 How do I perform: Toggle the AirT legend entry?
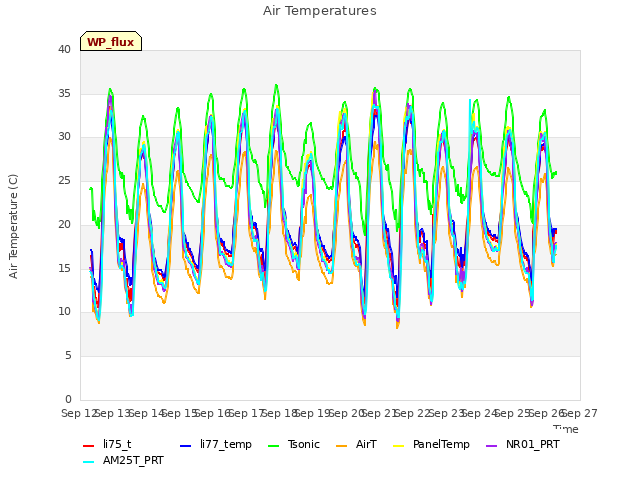pos(356,444)
